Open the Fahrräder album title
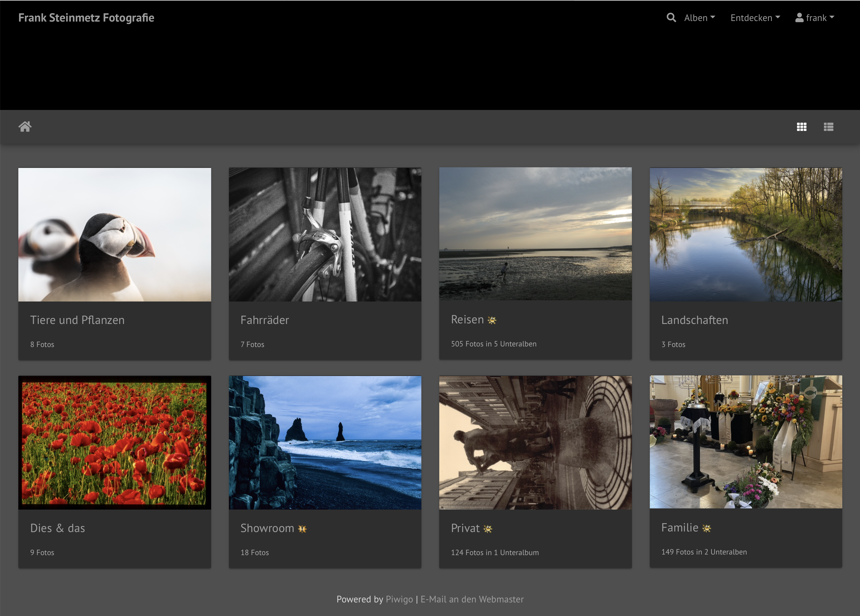This screenshot has width=860, height=616. tap(265, 320)
